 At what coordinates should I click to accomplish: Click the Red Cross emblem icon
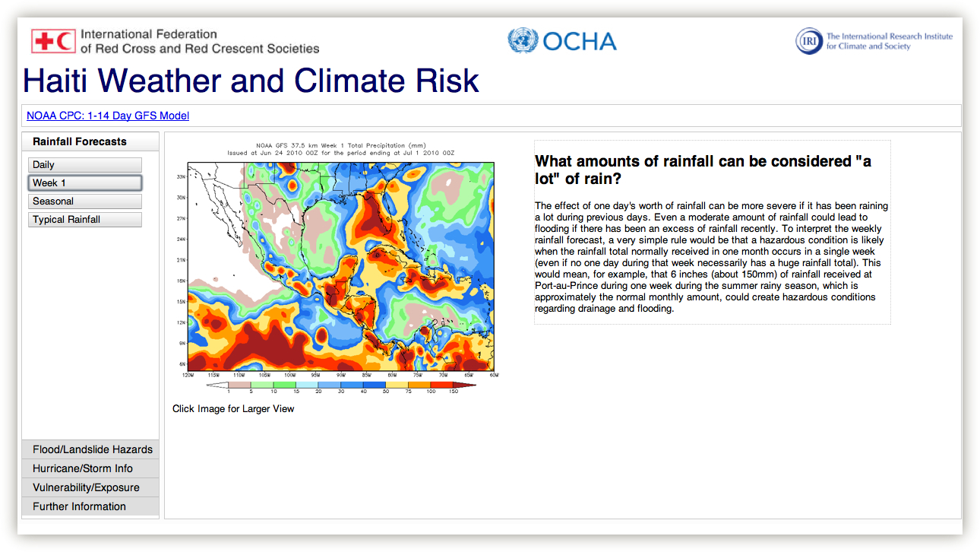tap(53, 41)
